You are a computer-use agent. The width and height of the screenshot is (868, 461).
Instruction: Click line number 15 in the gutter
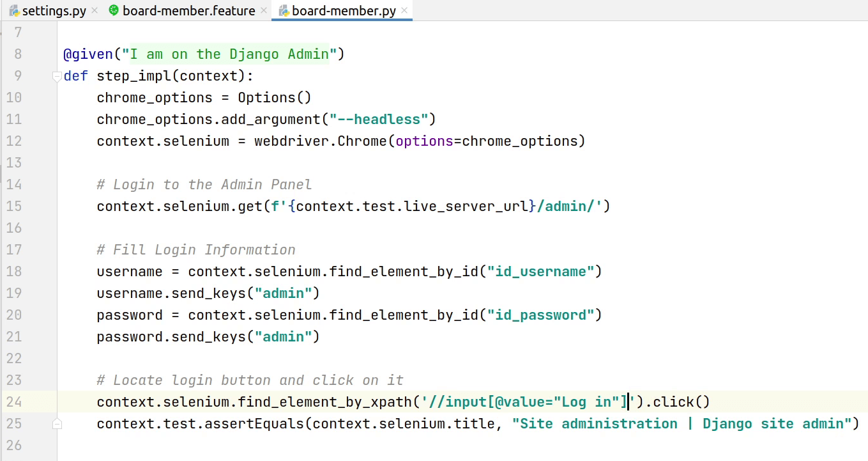pyautogui.click(x=13, y=207)
